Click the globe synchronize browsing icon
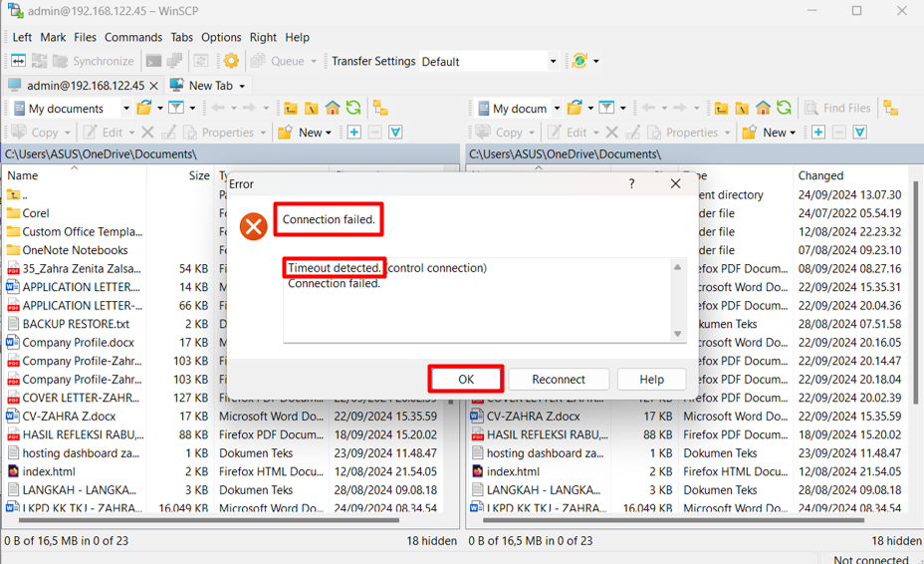The width and height of the screenshot is (924, 564). (579, 61)
